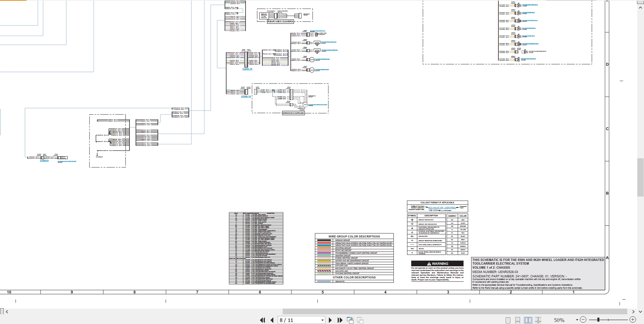Click grid column label 10
644x324 pixels.
click(9, 292)
